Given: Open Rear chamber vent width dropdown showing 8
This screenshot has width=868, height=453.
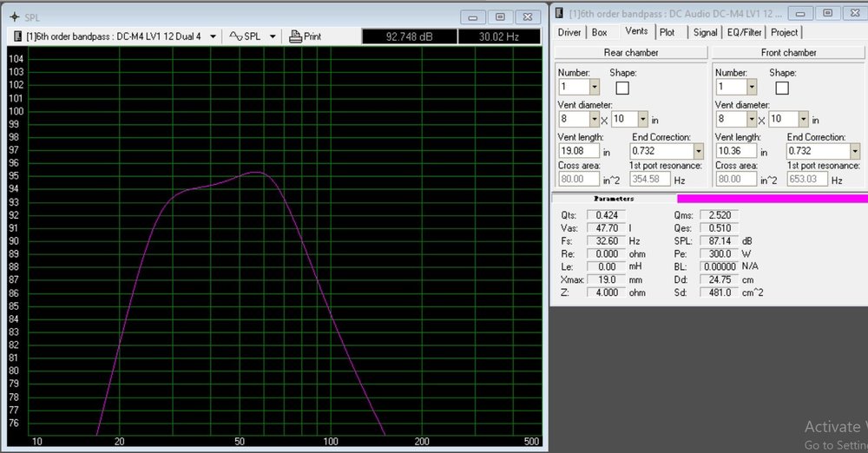Looking at the screenshot, I should (594, 119).
